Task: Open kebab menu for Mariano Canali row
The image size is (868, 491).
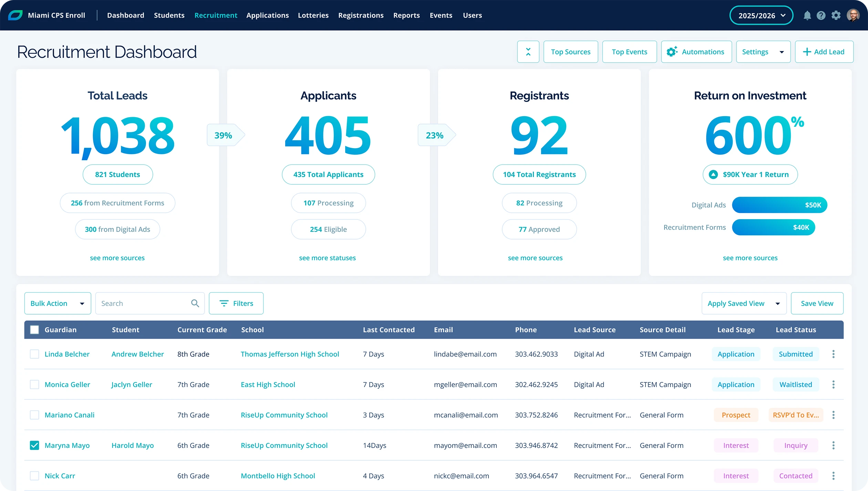Action: tap(833, 415)
